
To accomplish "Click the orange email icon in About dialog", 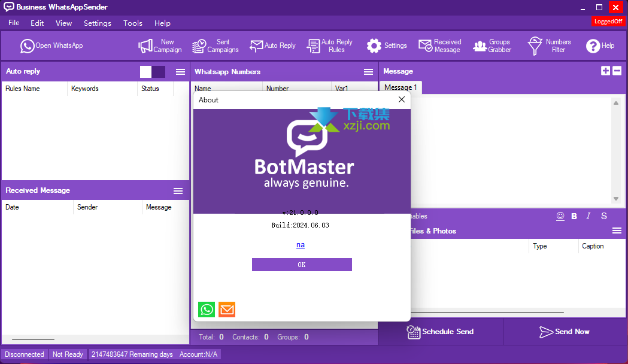I will click(x=227, y=310).
